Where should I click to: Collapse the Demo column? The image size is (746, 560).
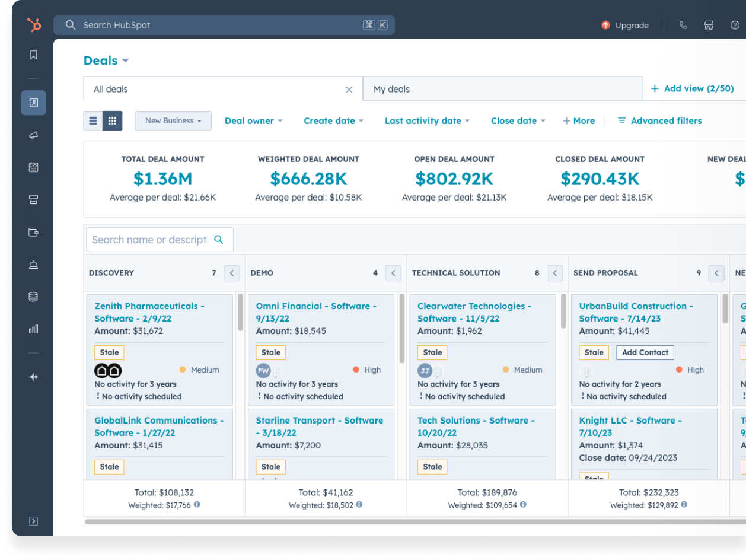click(393, 273)
